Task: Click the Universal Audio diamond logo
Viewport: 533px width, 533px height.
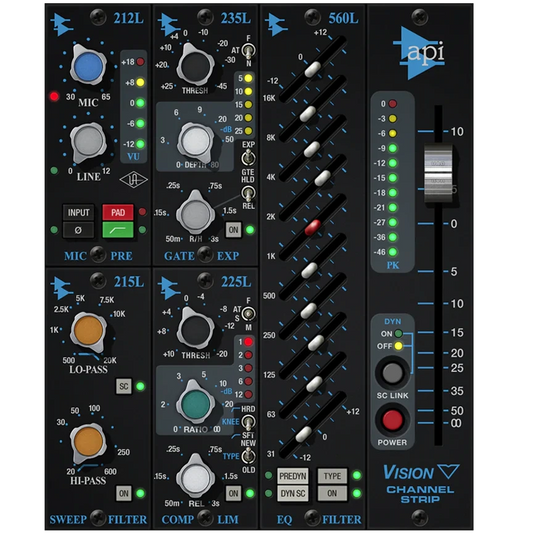Action: point(134,179)
